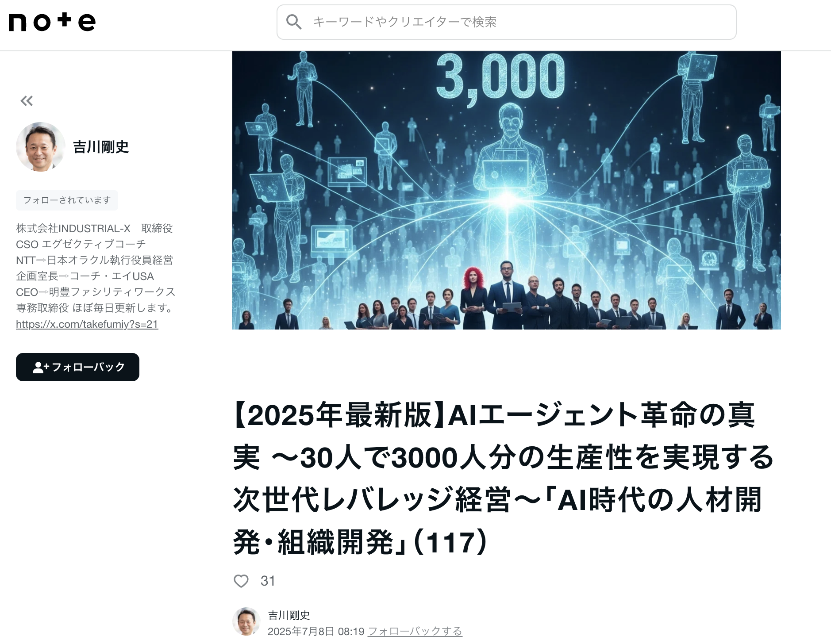
Task: Open the large profile avatar in sidebar
Action: (x=41, y=147)
